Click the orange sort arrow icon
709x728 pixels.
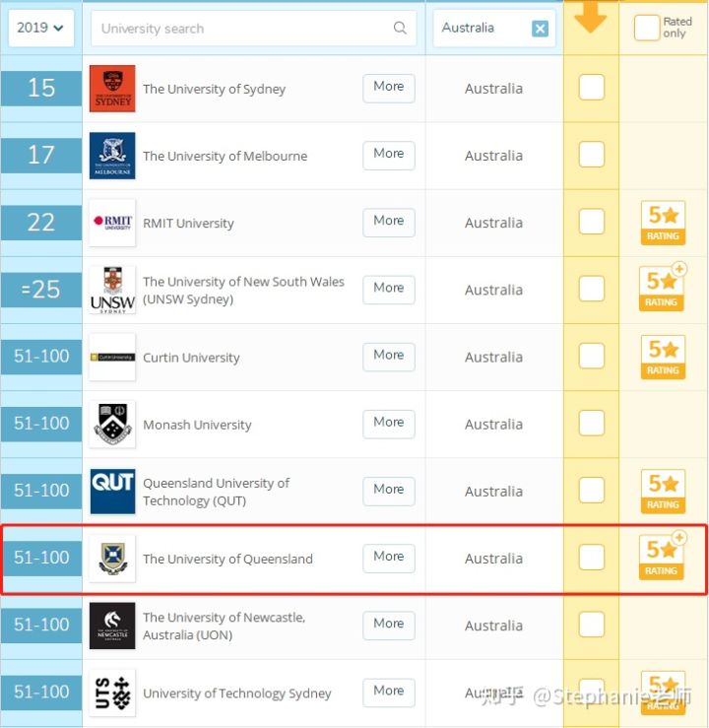[590, 17]
